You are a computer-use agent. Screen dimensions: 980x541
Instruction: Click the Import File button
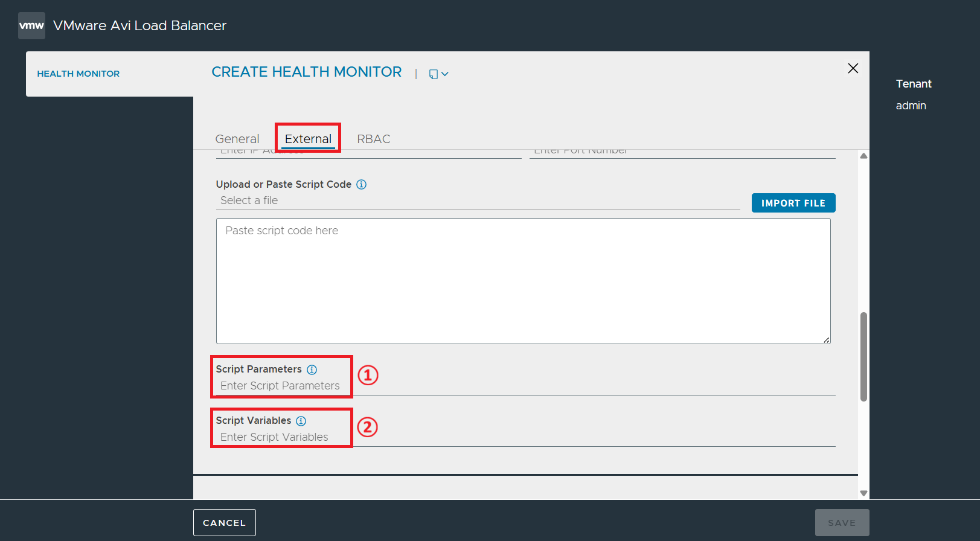click(793, 203)
